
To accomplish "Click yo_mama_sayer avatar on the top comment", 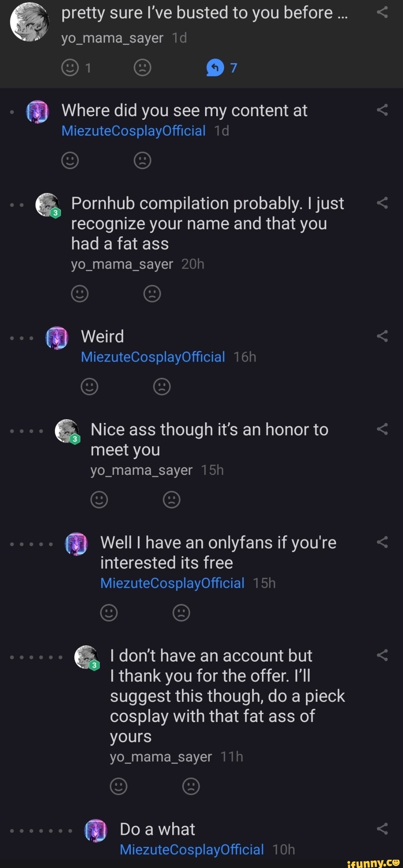I will tap(29, 22).
